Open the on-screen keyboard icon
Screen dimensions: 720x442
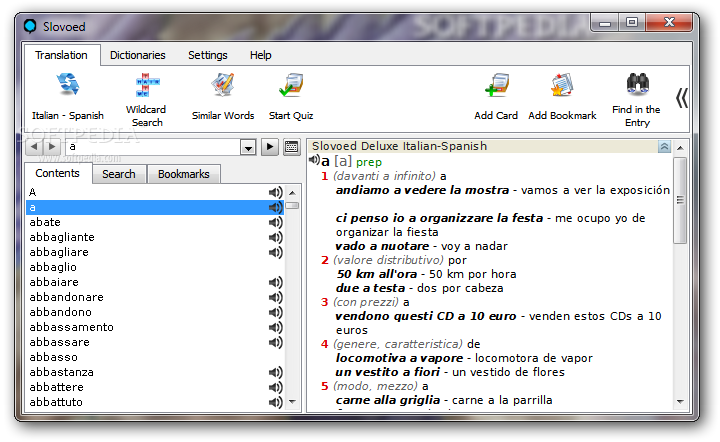(x=292, y=147)
